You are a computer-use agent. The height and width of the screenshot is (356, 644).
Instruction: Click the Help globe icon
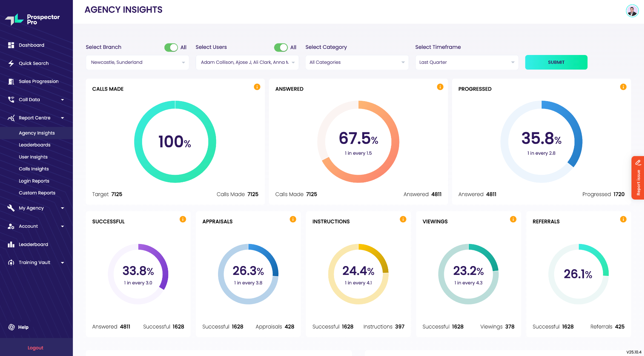tap(12, 327)
